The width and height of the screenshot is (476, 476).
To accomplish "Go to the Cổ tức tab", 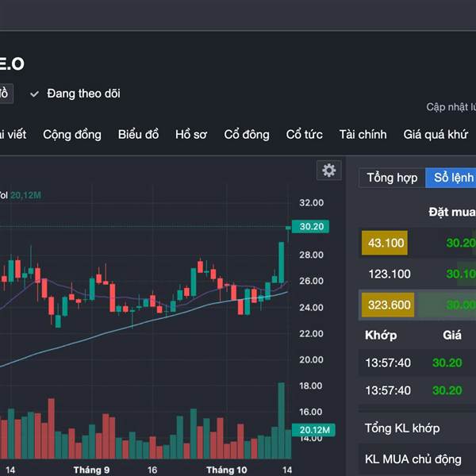I will pyautogui.click(x=305, y=135).
